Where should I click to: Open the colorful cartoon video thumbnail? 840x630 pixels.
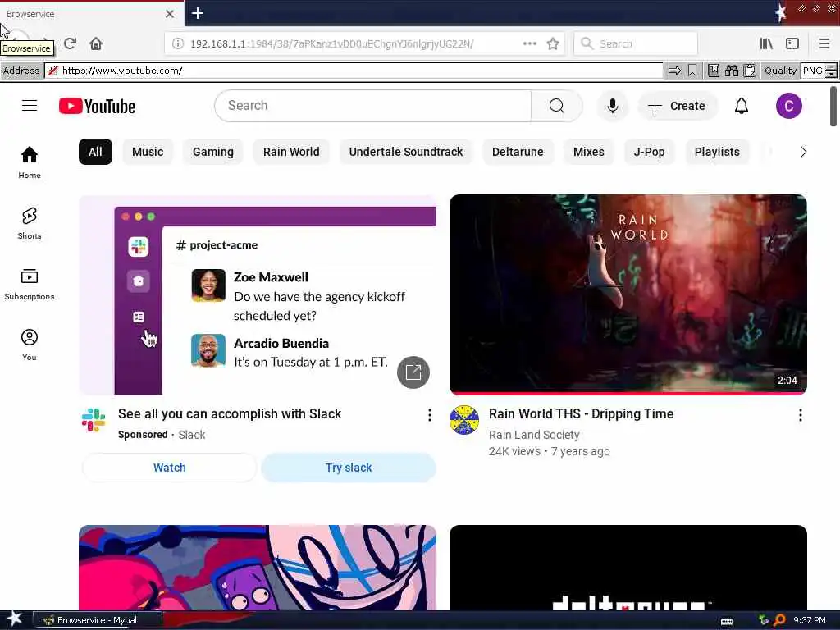click(257, 568)
